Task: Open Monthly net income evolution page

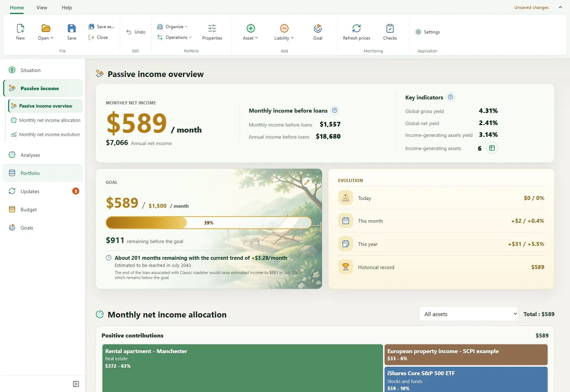Action: coord(45,135)
